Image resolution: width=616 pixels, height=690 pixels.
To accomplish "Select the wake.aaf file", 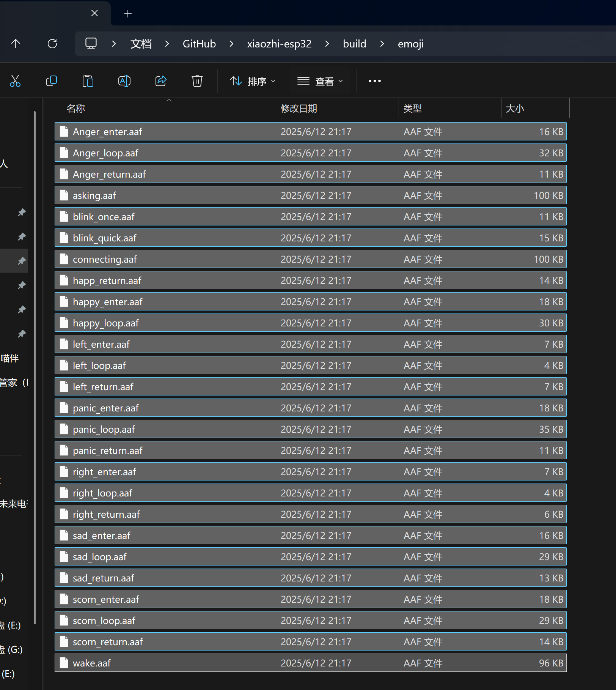I will coord(92,663).
